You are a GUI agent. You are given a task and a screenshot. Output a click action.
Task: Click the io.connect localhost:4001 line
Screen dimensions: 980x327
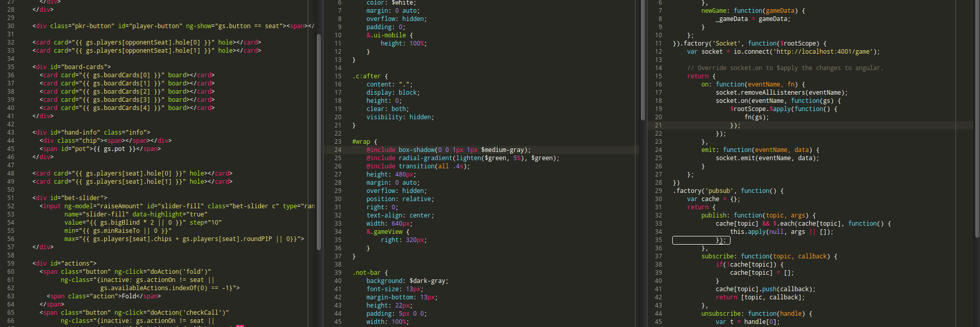784,52
